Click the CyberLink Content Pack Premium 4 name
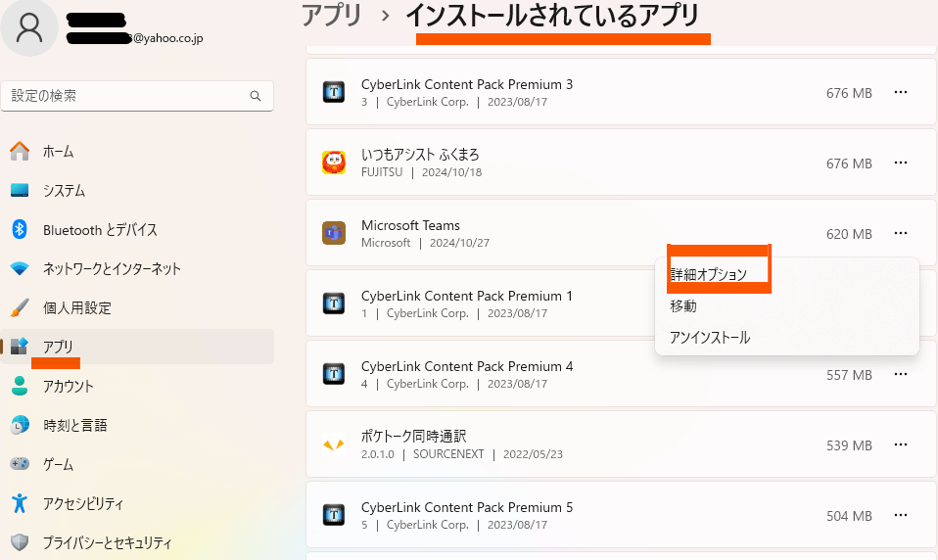The width and height of the screenshot is (938, 560). (467, 366)
